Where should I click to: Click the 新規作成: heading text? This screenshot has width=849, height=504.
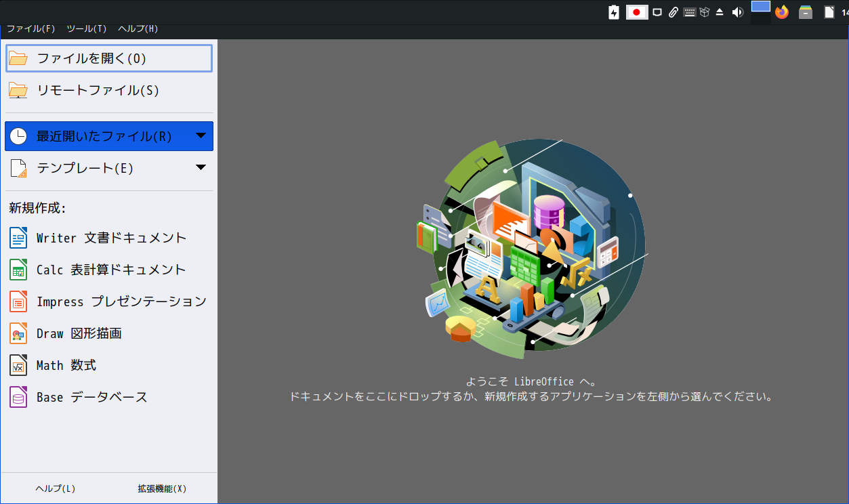click(37, 208)
